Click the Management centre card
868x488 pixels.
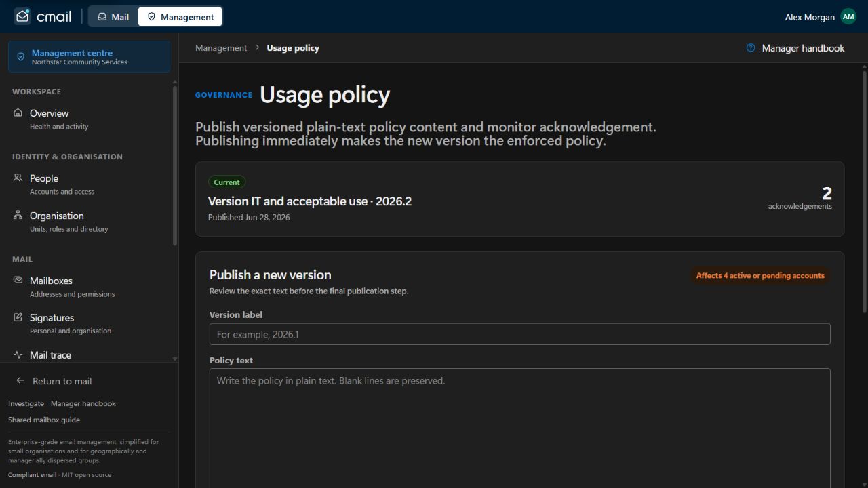[90, 57]
